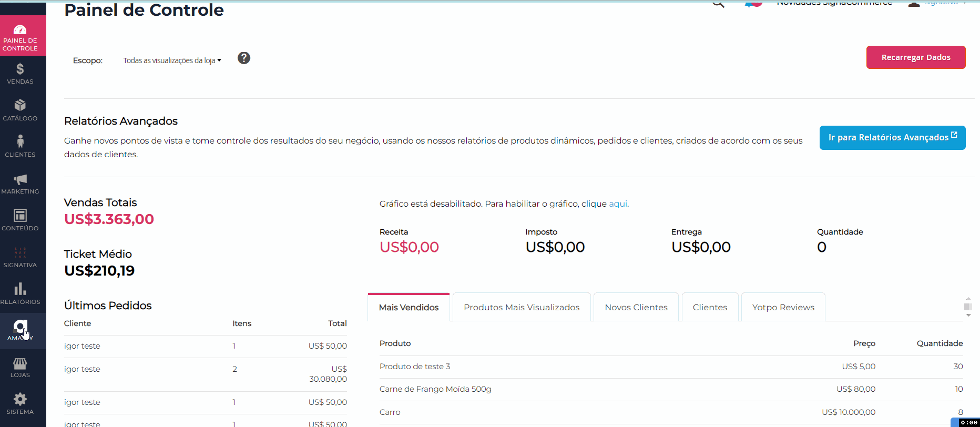Screen dimensions: 980x427
Task: Click the help question mark icon
Action: 244,58
